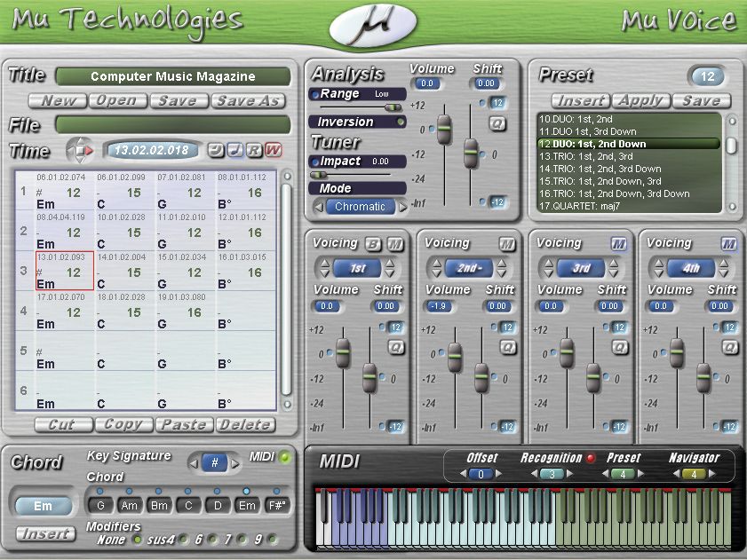Image resolution: width=747 pixels, height=560 pixels.
Task: Click the Copy button below chord grid
Action: (123, 425)
